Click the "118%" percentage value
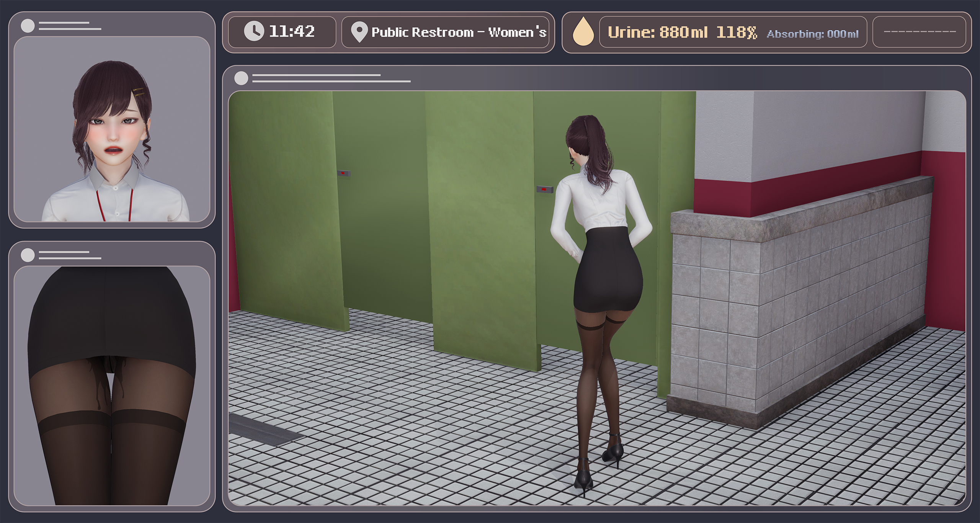This screenshot has width=980, height=523. (736, 33)
